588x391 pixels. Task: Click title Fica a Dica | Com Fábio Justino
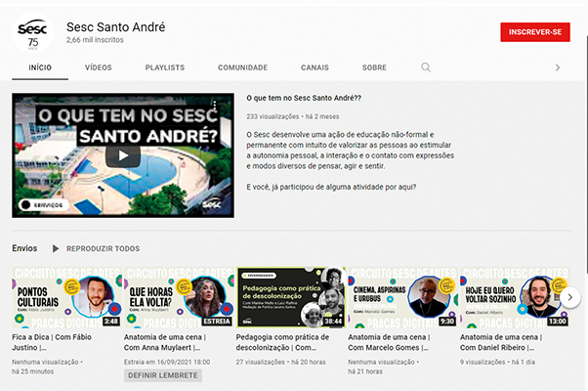52,342
